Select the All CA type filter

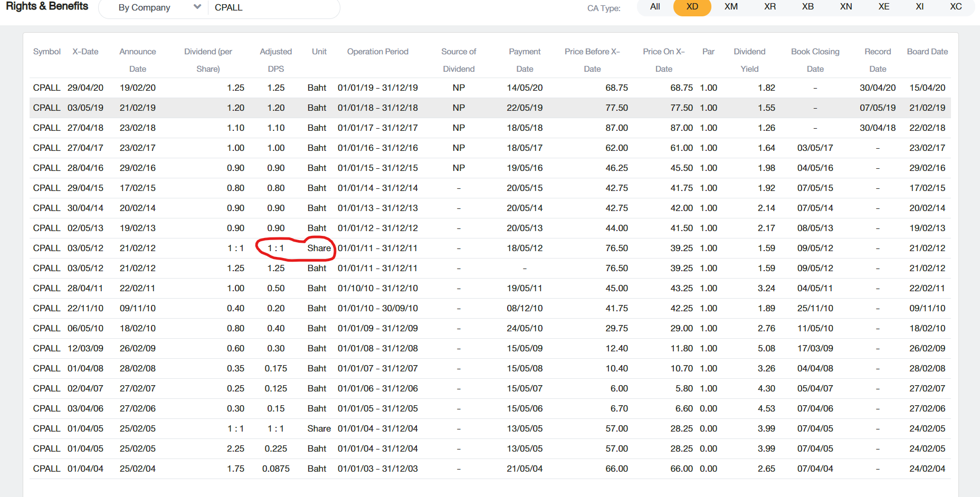click(655, 7)
